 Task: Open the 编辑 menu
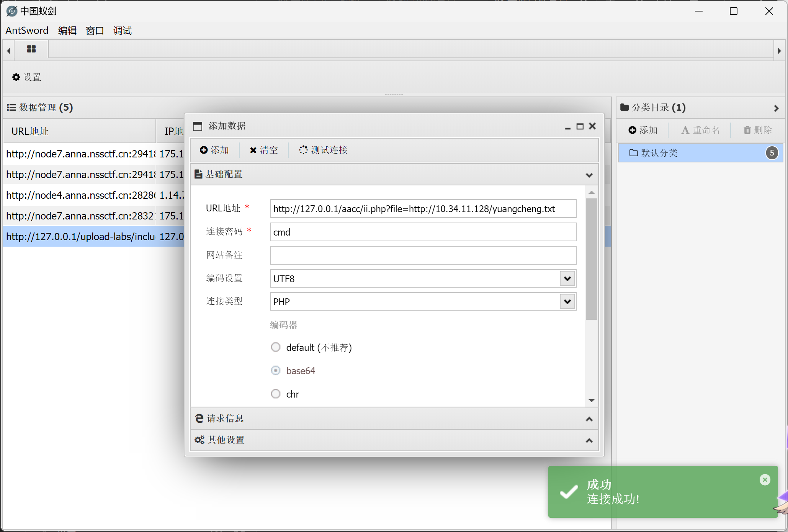point(67,30)
